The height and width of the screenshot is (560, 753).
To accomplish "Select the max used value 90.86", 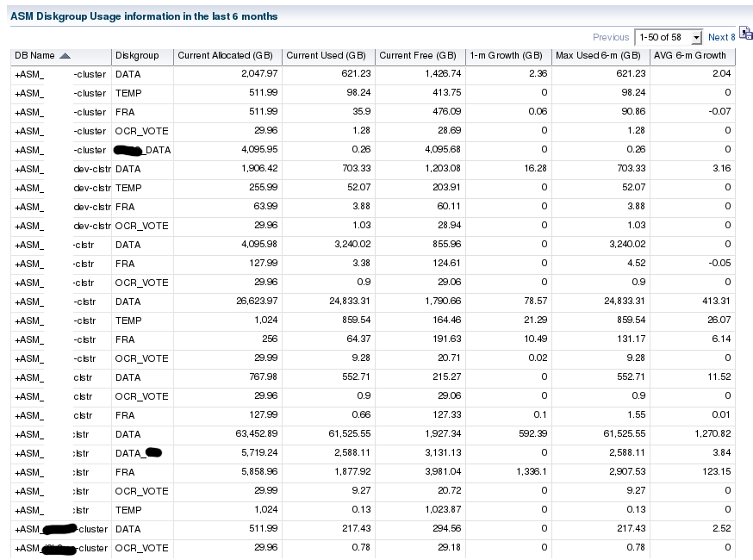I will point(633,111).
